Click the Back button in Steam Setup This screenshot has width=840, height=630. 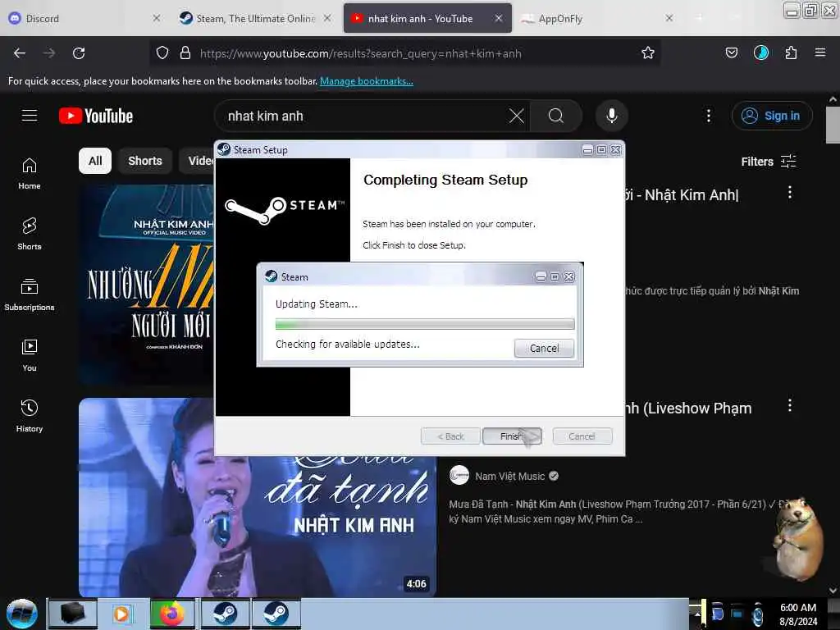[450, 436]
